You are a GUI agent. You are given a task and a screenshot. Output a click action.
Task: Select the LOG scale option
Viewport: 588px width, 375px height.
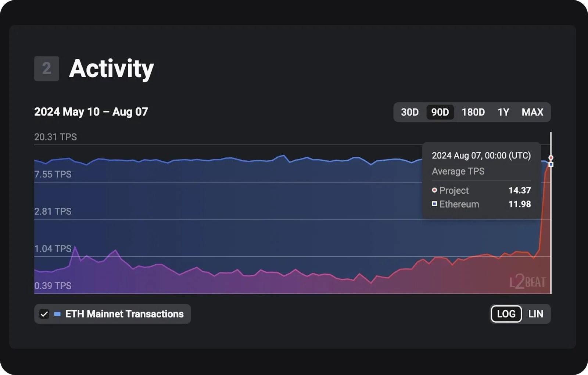point(506,314)
